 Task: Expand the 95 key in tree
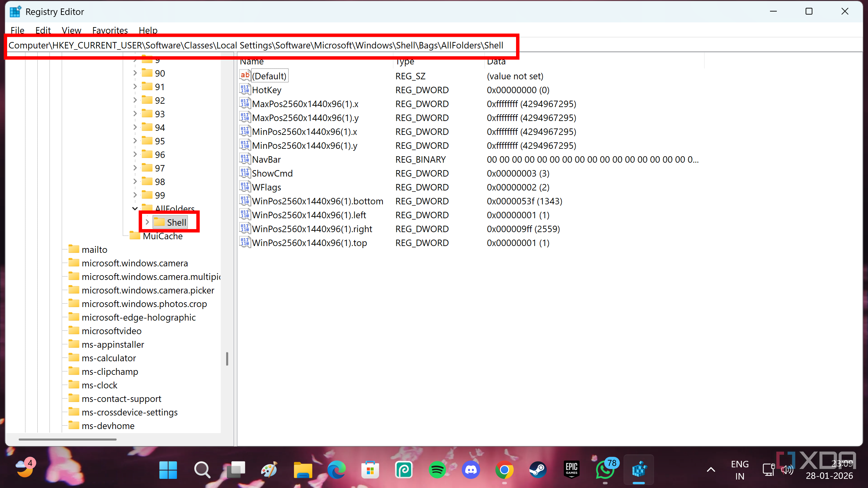tap(135, 141)
